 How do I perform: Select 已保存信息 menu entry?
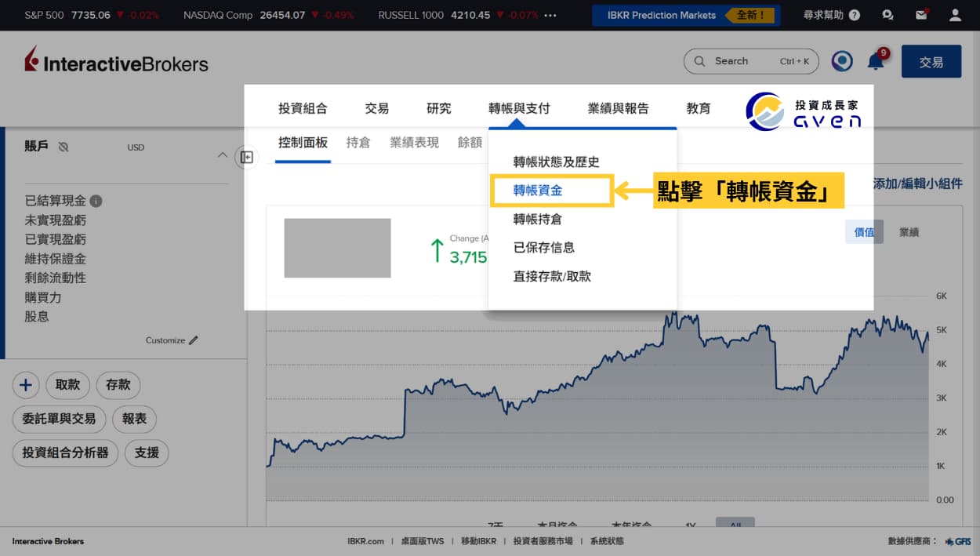click(544, 247)
